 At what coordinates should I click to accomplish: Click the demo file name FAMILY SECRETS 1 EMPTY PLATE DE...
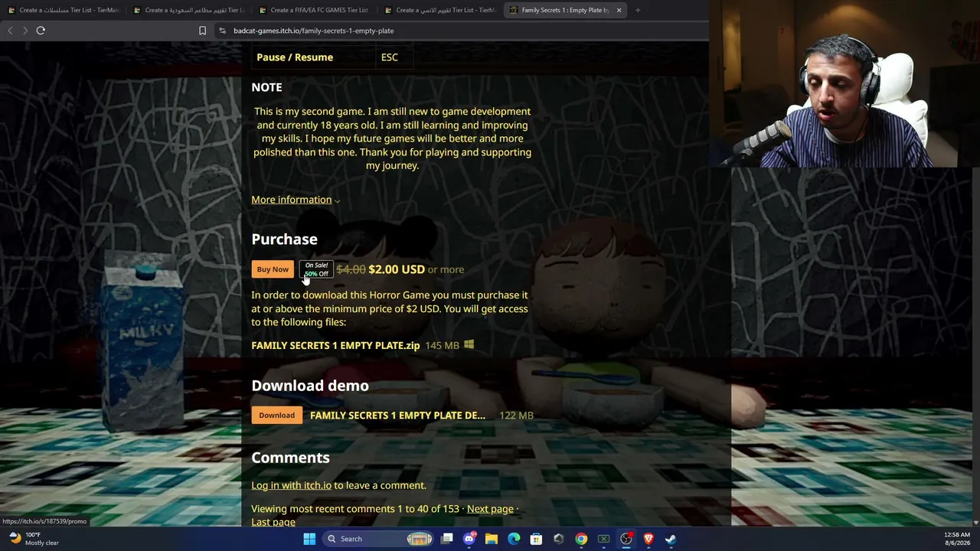tap(397, 416)
